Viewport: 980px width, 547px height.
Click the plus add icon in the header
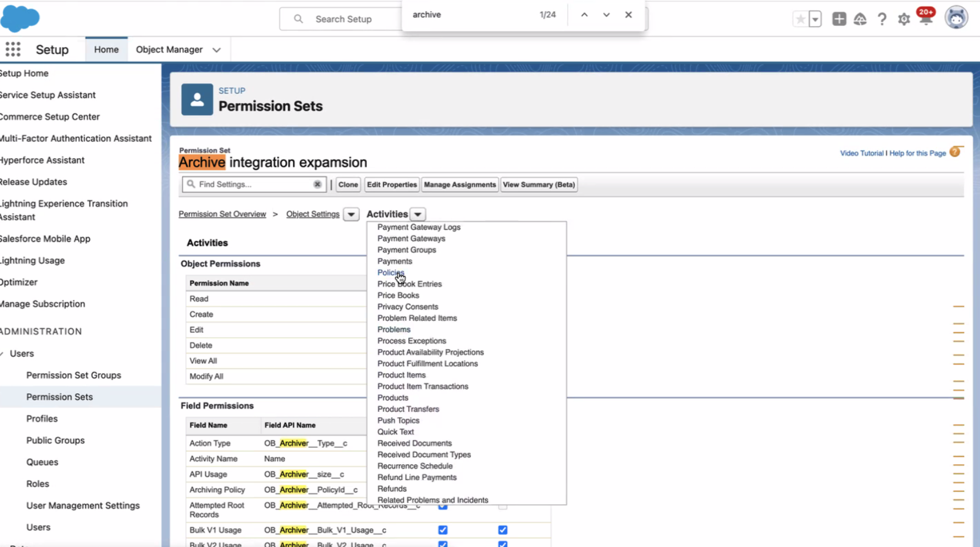tap(839, 19)
